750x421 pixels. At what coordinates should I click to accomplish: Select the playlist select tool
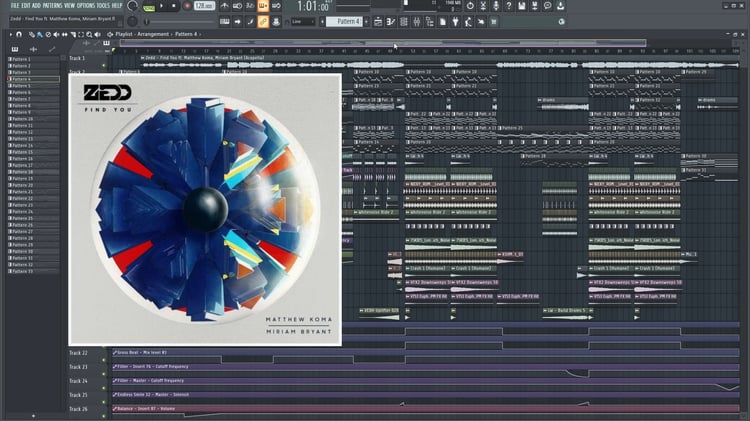[81, 34]
